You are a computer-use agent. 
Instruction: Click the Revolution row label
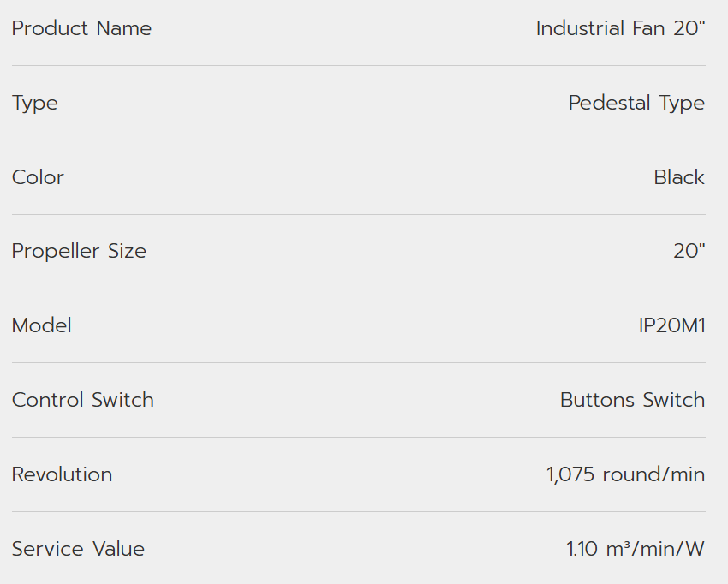[62, 474]
